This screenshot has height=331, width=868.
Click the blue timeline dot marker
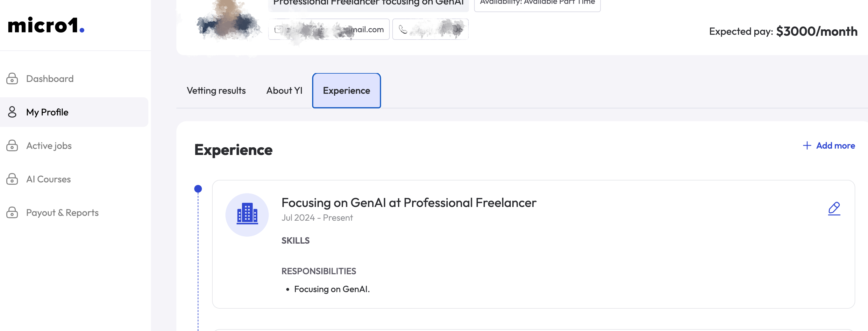[198, 189]
